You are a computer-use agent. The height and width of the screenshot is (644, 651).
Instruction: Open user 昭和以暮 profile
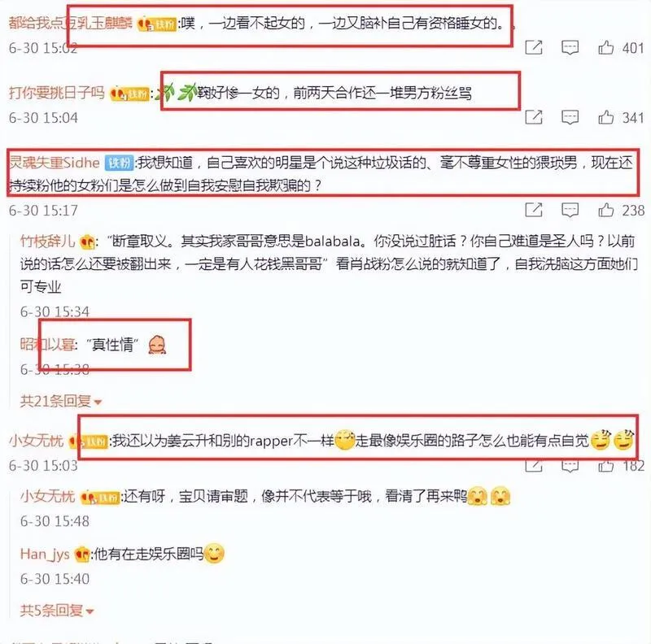tap(47, 344)
